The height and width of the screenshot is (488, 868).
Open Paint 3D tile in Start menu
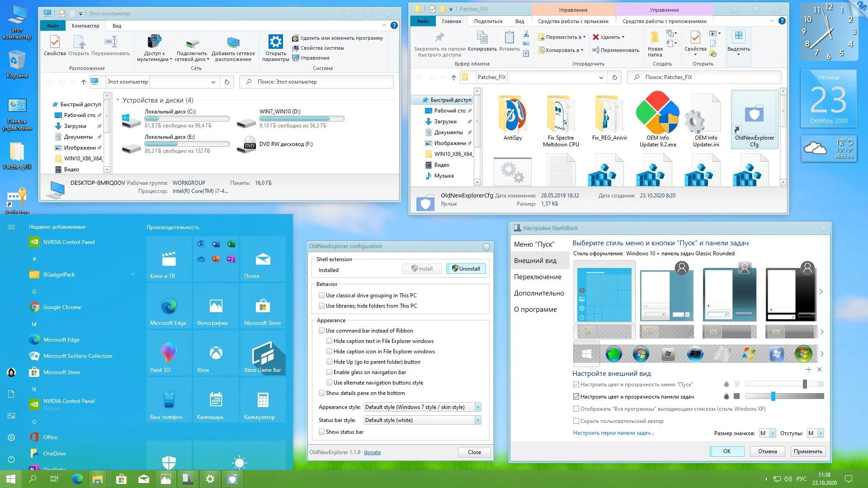[x=169, y=353]
